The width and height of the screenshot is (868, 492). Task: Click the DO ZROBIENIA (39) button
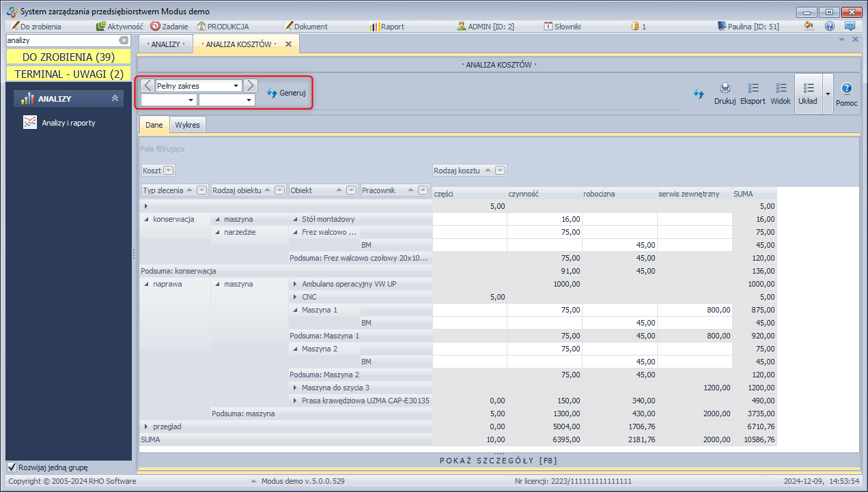pyautogui.click(x=68, y=57)
